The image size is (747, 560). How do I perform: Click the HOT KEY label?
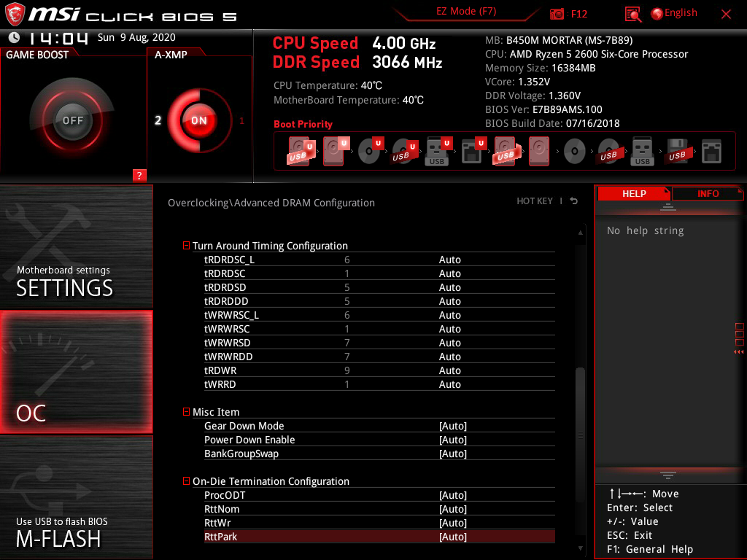click(x=535, y=201)
